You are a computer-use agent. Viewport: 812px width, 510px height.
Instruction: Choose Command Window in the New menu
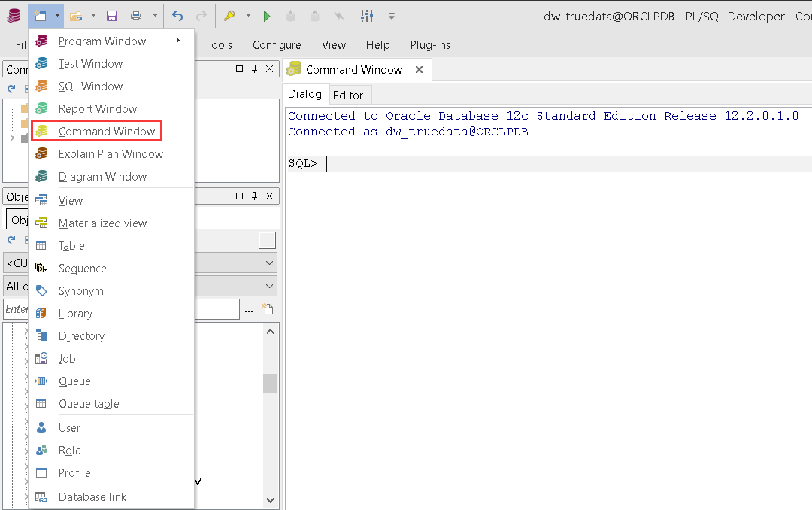111,131
